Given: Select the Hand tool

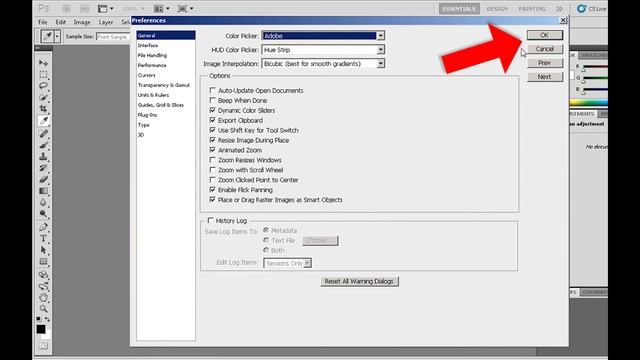Looking at the screenshot, I should click(x=43, y=297).
